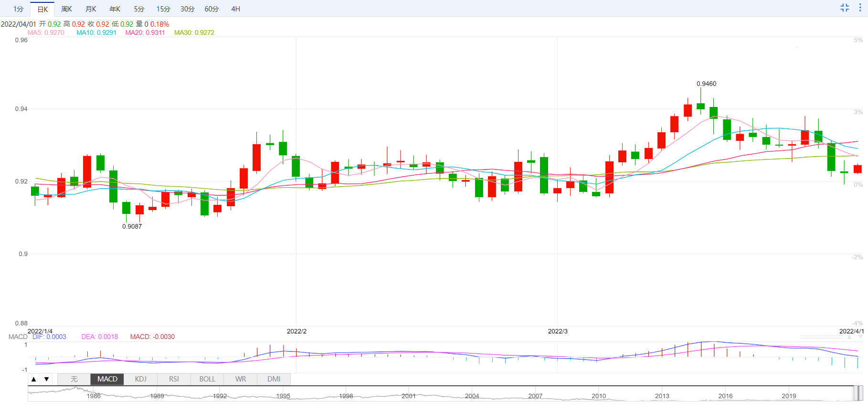This screenshot has width=868, height=413.
Task: Enable the BOLL indicator
Action: tap(207, 379)
